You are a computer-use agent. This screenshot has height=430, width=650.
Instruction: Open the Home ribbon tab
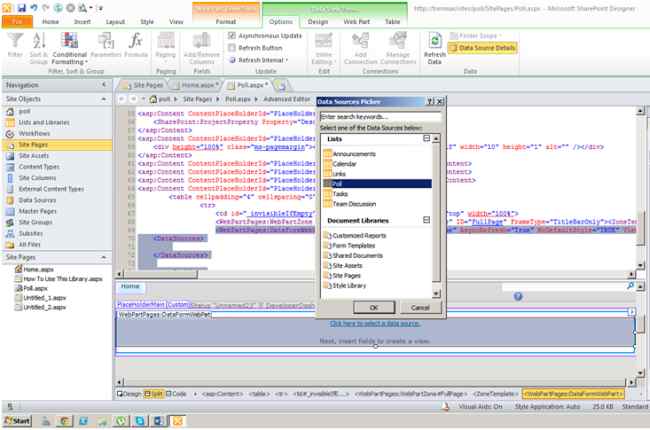(50, 22)
